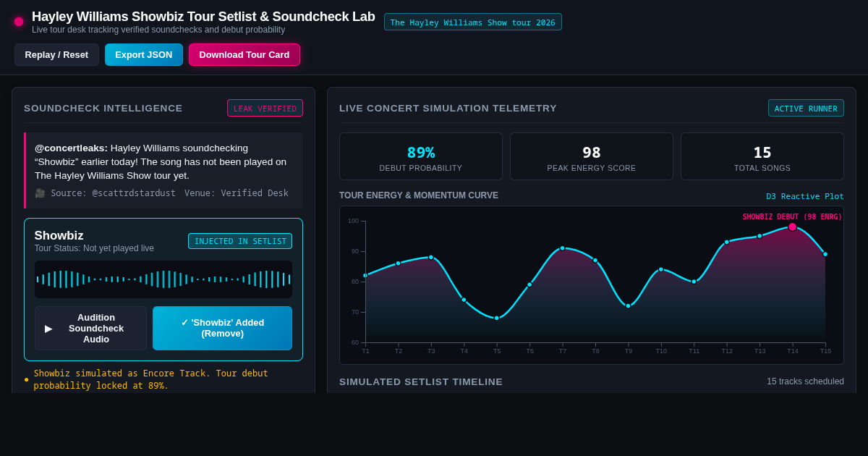Viewport: 868px width, 456px height.
Task: Select The Hayley Williams Show tour 2026 badge
Action: (473, 22)
